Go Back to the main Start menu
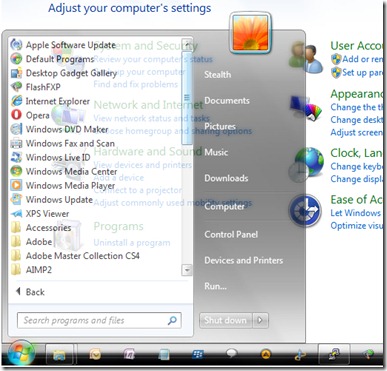Viewport: 387px width, 371px height. pyautogui.click(x=30, y=292)
